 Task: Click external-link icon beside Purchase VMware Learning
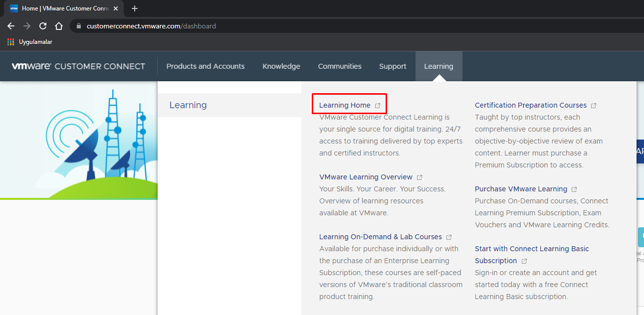[574, 189]
